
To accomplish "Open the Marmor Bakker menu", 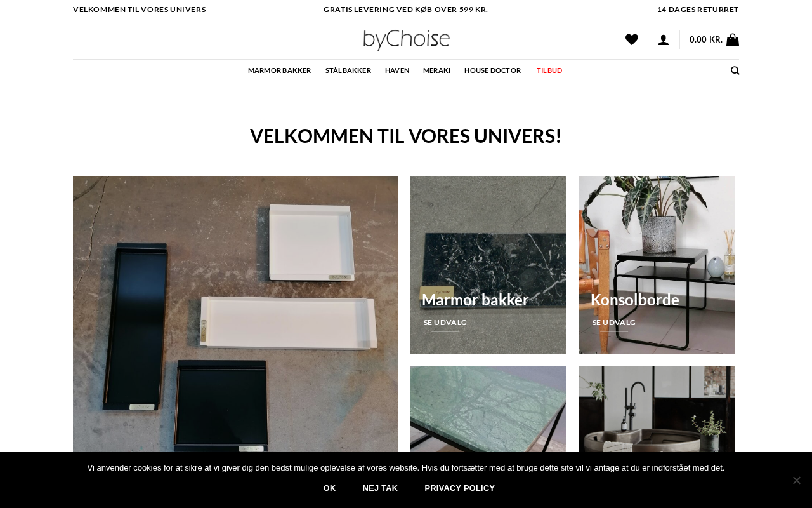I will click(x=280, y=70).
